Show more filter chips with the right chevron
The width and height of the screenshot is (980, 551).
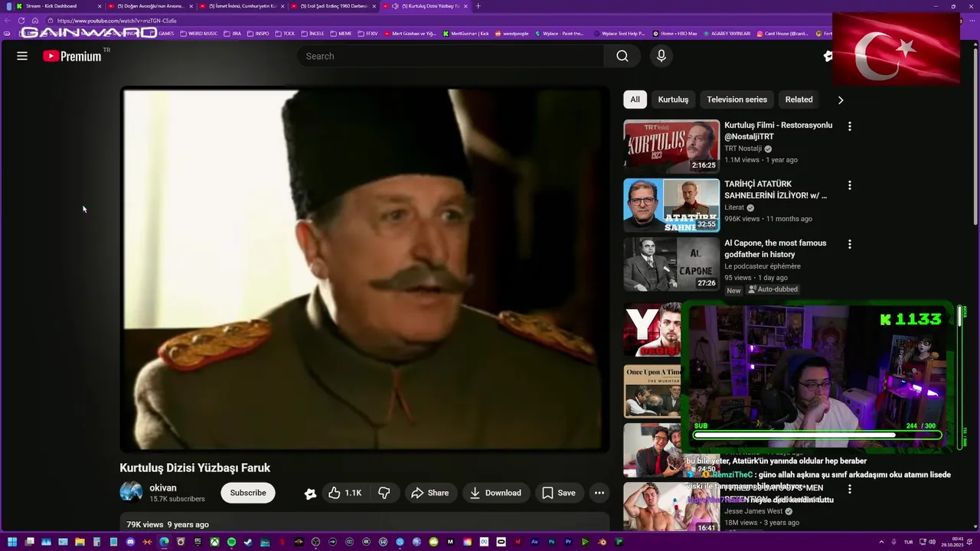tap(841, 99)
